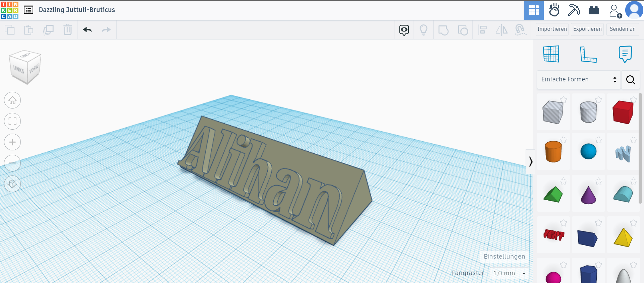
Task: Select the striped hole box shape
Action: (553, 112)
